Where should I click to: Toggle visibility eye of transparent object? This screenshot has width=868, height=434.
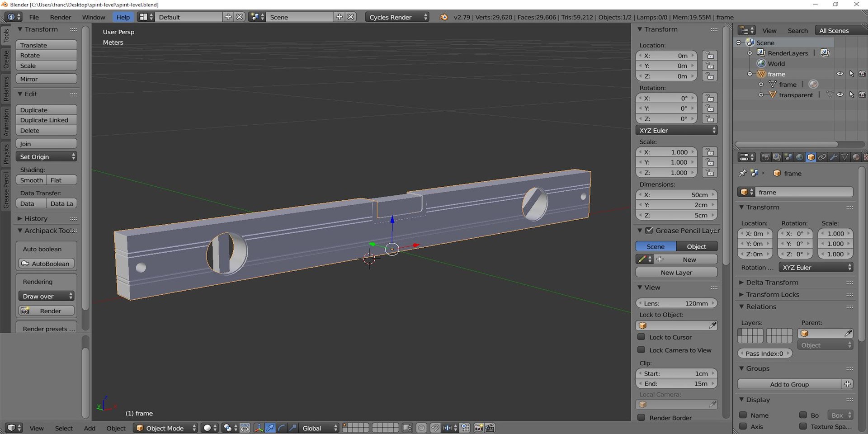[840, 94]
